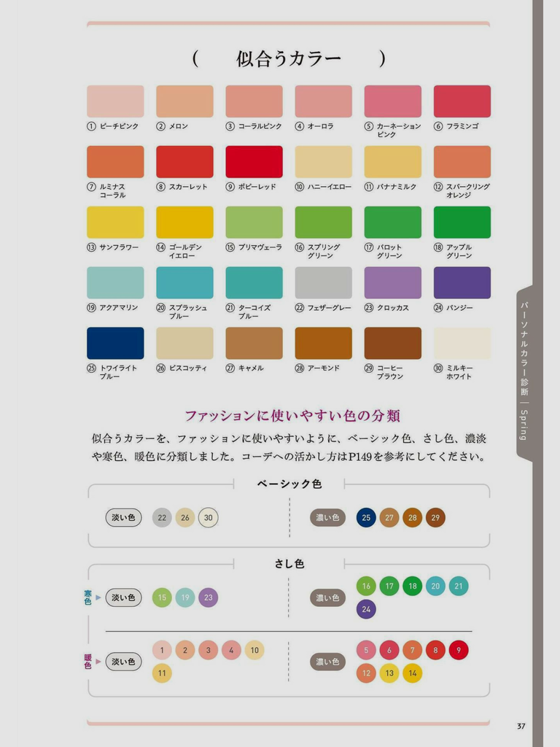Viewport: 560px width, 747px height.
Task: Click the ミルキーホワイト swatch
Action: (x=462, y=343)
